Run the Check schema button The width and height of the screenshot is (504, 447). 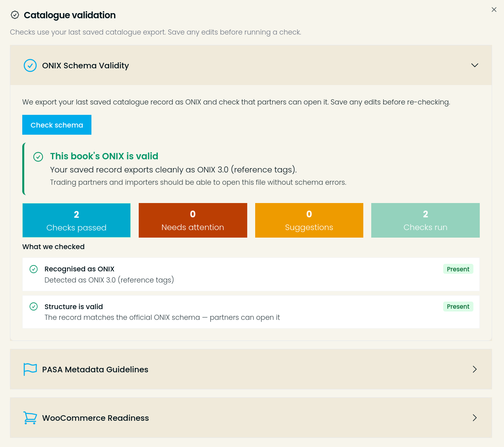pyautogui.click(x=57, y=125)
